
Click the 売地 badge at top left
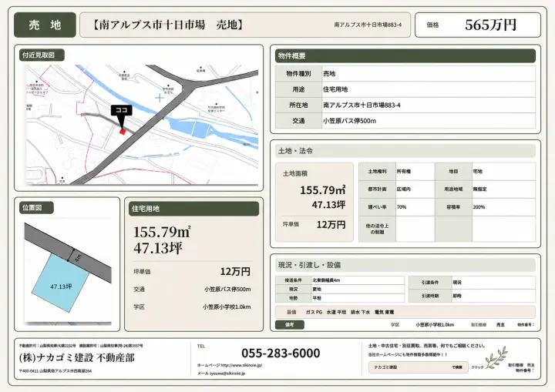tap(45, 25)
